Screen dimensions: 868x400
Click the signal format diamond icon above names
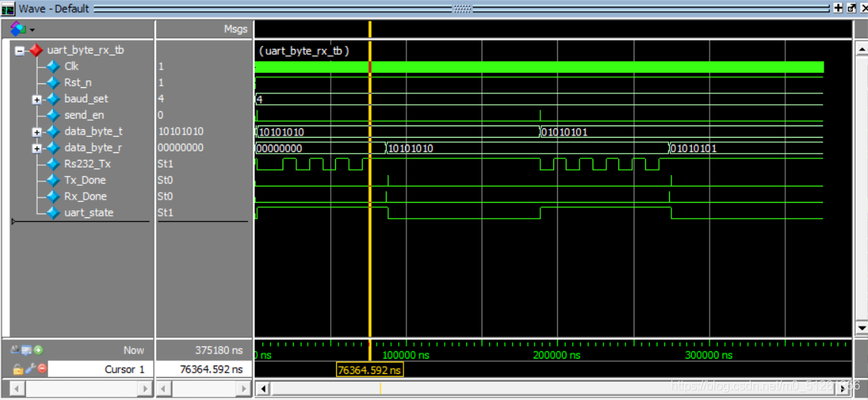click(18, 28)
